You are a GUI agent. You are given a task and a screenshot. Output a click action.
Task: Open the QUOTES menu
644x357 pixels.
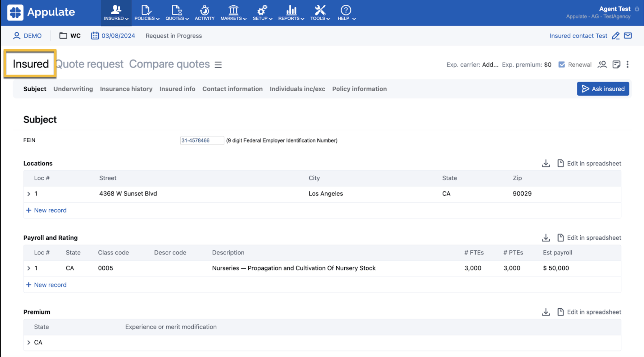point(177,13)
